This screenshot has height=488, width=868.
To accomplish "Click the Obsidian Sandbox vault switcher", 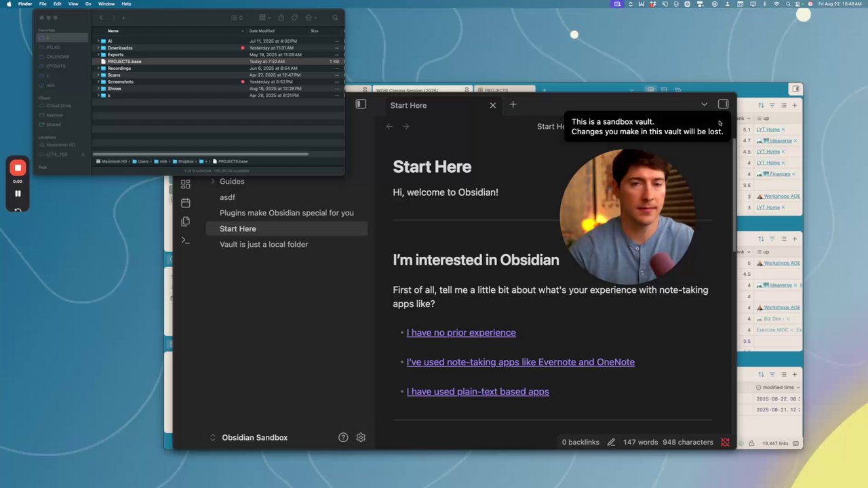I will pyautogui.click(x=249, y=437).
